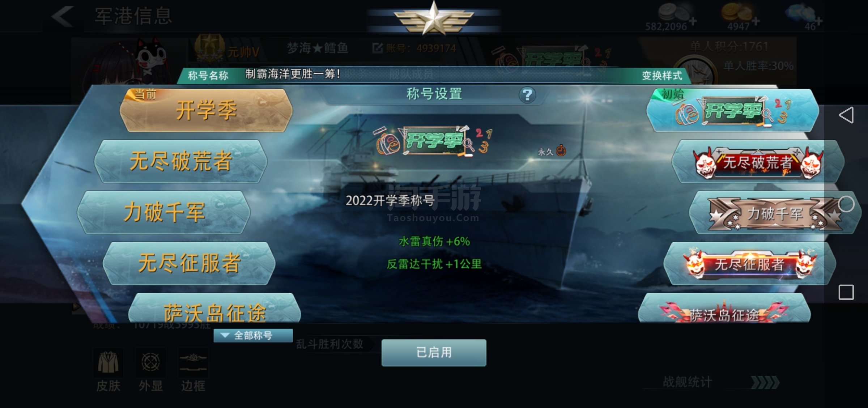Expand 战舰统计 arrows
This screenshot has height=408, width=868.
click(x=765, y=382)
